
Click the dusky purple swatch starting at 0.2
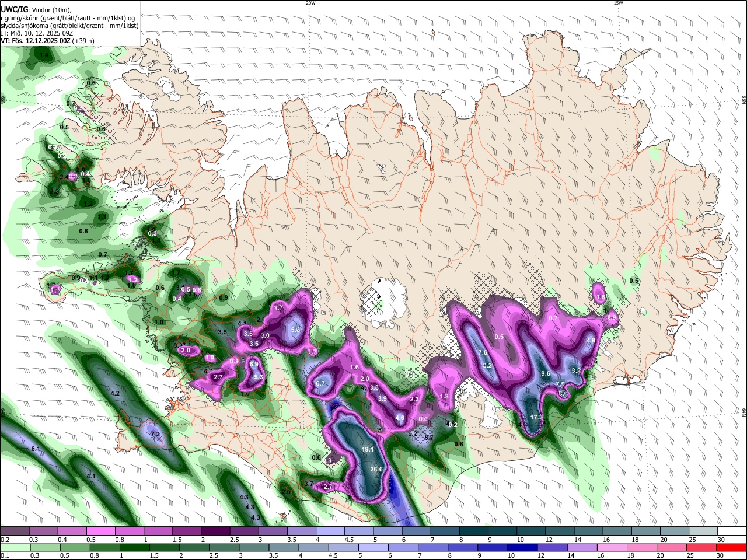point(15,531)
